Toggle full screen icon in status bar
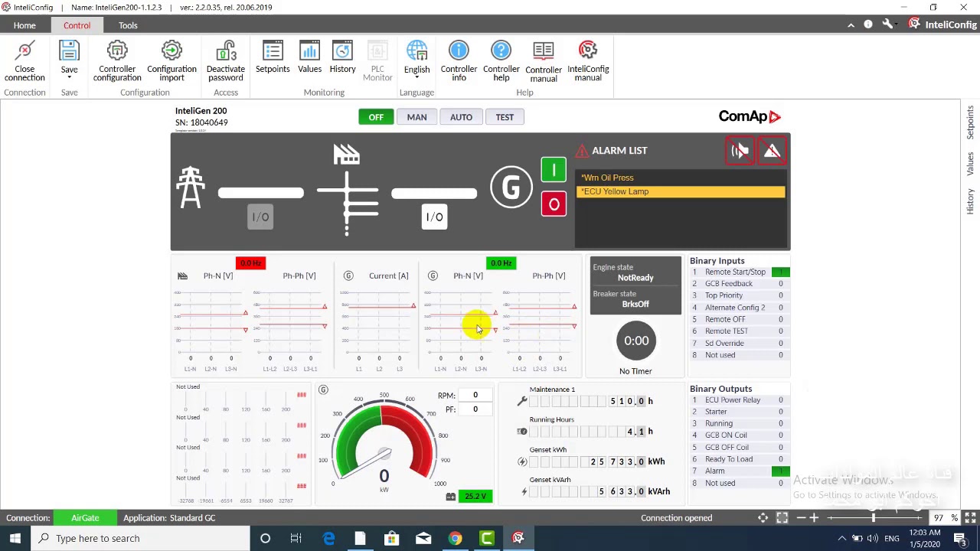Screen dimensions: 980x551 969,518
